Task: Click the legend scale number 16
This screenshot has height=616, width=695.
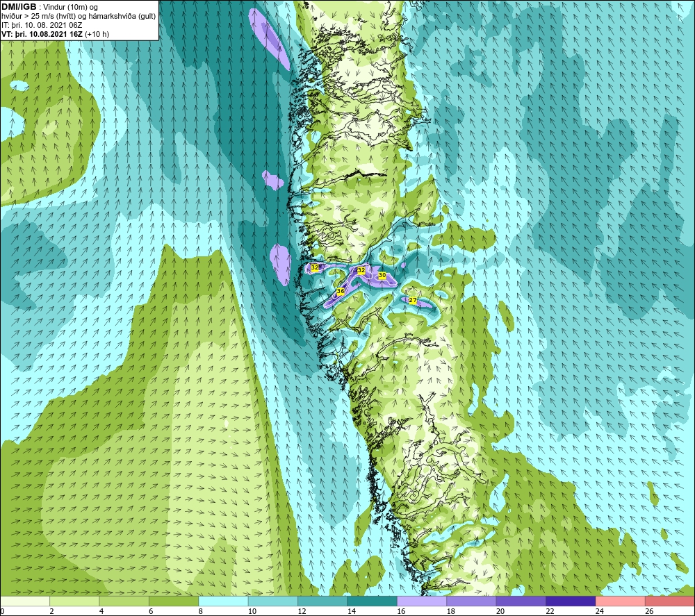Action: (x=401, y=611)
